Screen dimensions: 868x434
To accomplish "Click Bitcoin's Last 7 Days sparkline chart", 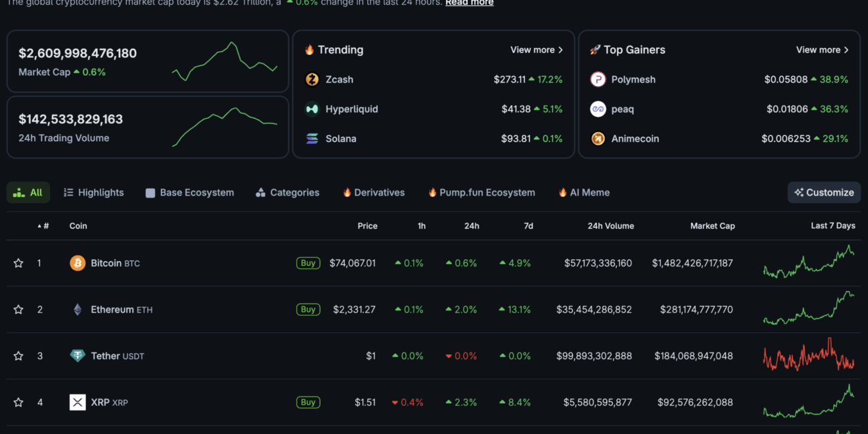I will click(x=809, y=262).
